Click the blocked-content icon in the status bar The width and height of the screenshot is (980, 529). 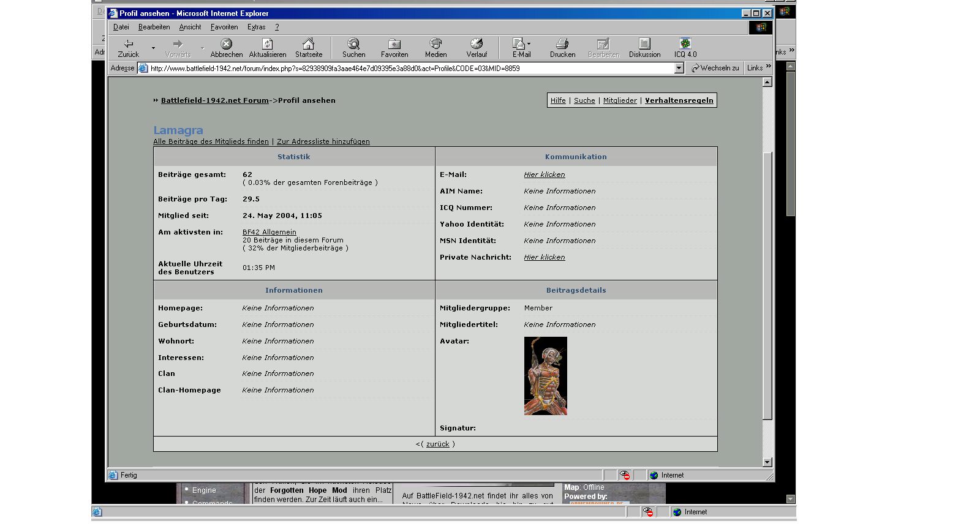click(625, 475)
